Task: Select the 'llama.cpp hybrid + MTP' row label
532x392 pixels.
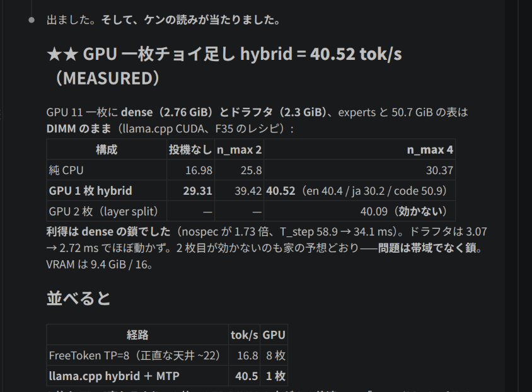Action: (x=114, y=376)
